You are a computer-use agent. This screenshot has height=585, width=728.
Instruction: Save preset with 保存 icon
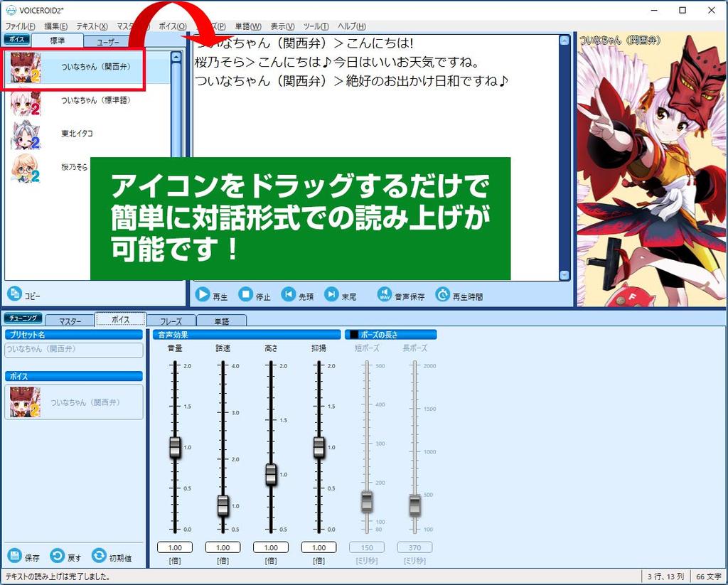point(14,556)
